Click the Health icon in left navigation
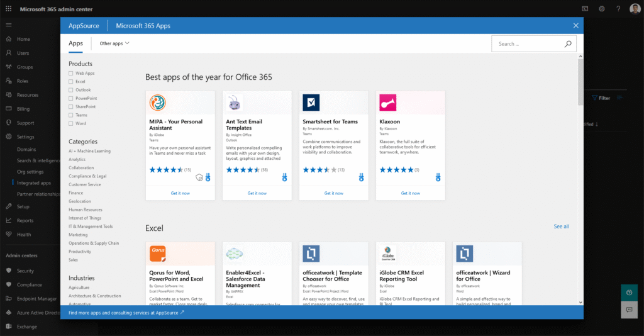This screenshot has width=644, height=336. click(x=9, y=234)
